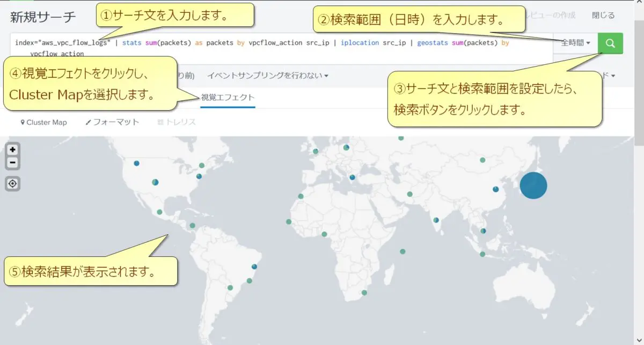Open the 全時間 time range picker
The width and height of the screenshot is (644, 345).
pos(573,43)
